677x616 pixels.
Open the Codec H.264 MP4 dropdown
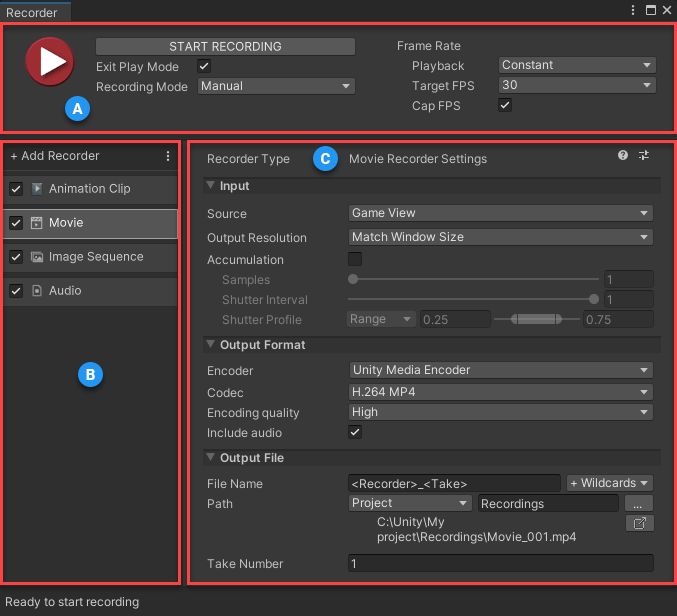click(x=500, y=392)
